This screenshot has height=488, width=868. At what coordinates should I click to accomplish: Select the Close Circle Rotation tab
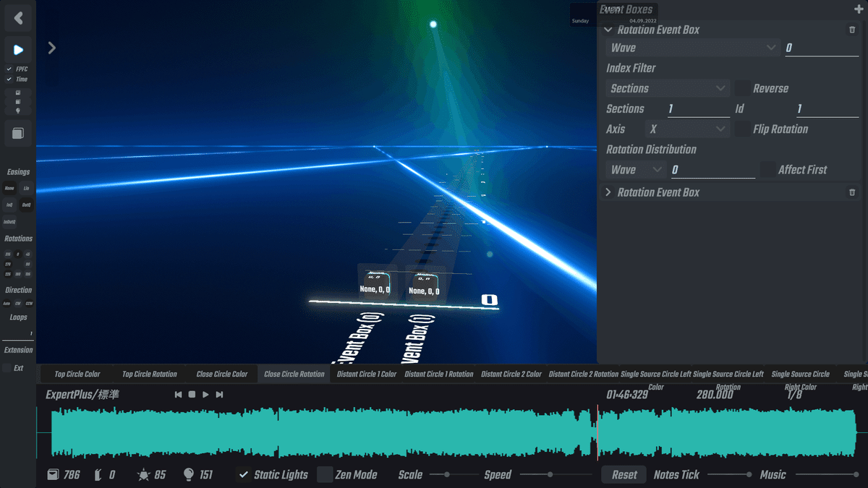[294, 374]
